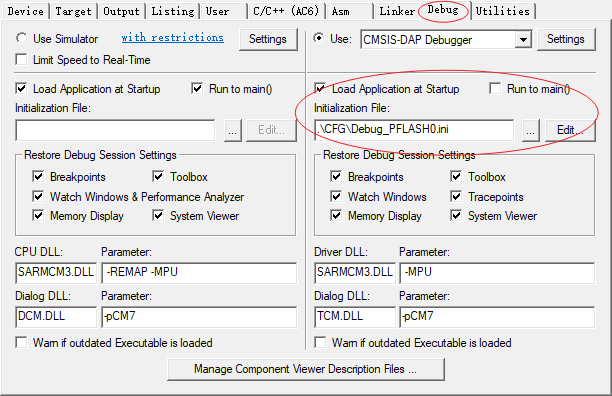Toggle debugger Warn if outdated Executable

point(320,343)
